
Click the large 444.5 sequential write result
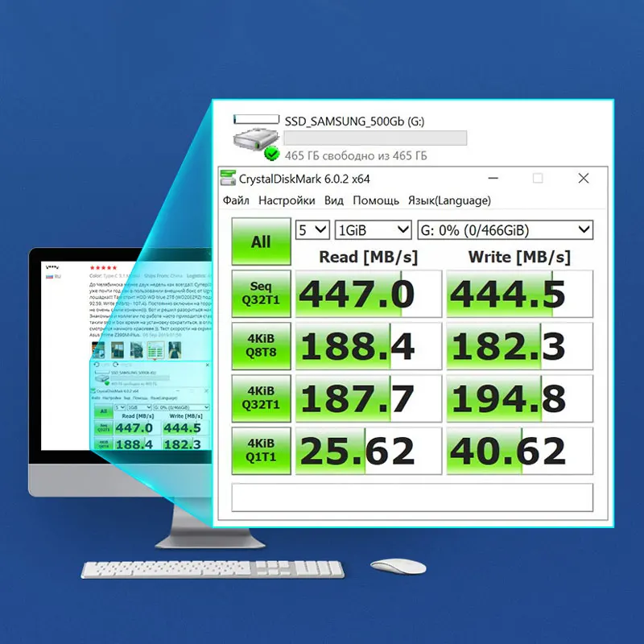(519, 294)
